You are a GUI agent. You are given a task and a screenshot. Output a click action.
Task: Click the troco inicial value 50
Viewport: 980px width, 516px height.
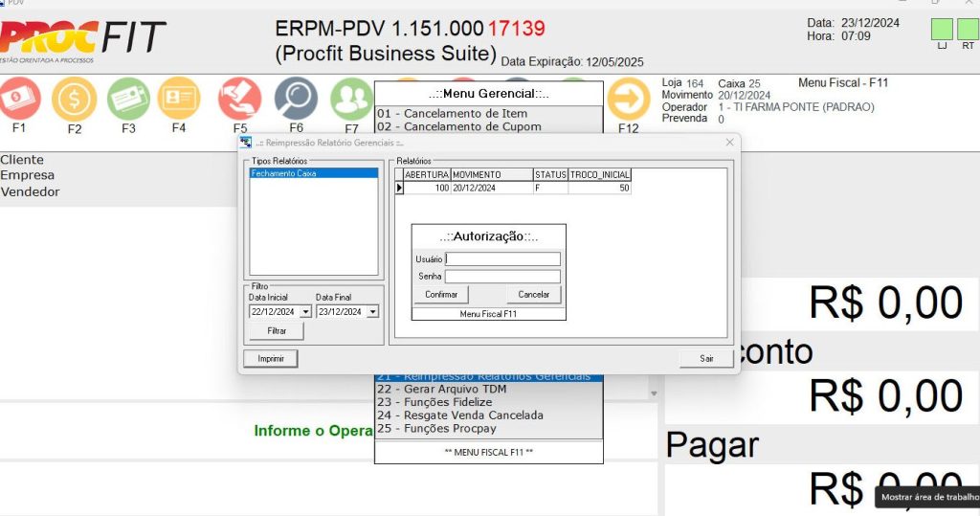(599, 189)
